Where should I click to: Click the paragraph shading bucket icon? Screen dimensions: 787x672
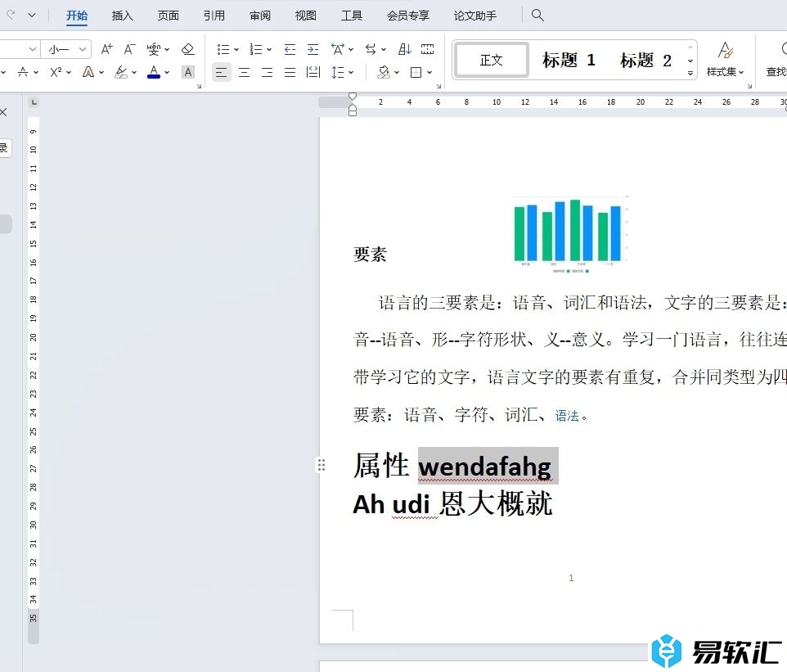pyautogui.click(x=384, y=73)
